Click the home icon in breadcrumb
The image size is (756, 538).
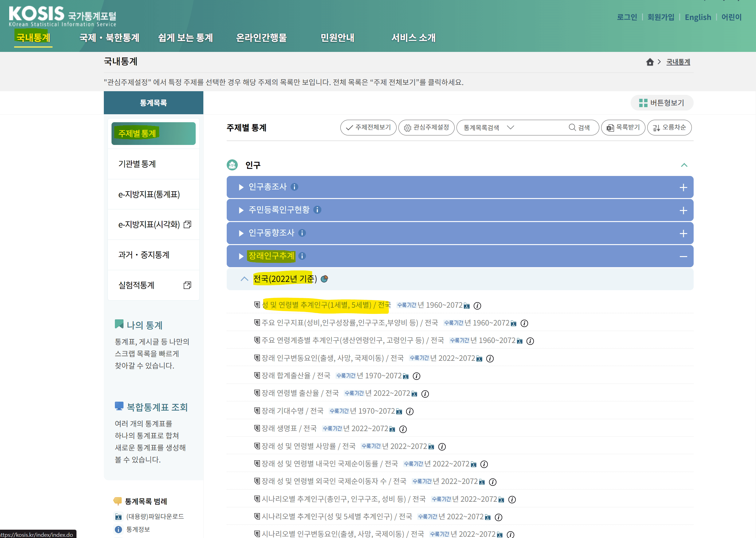pos(650,62)
